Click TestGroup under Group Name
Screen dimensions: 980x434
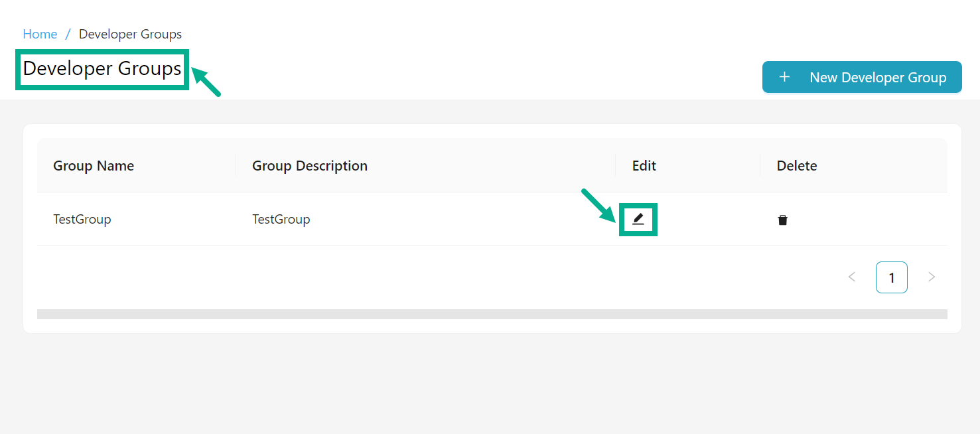[x=82, y=219]
